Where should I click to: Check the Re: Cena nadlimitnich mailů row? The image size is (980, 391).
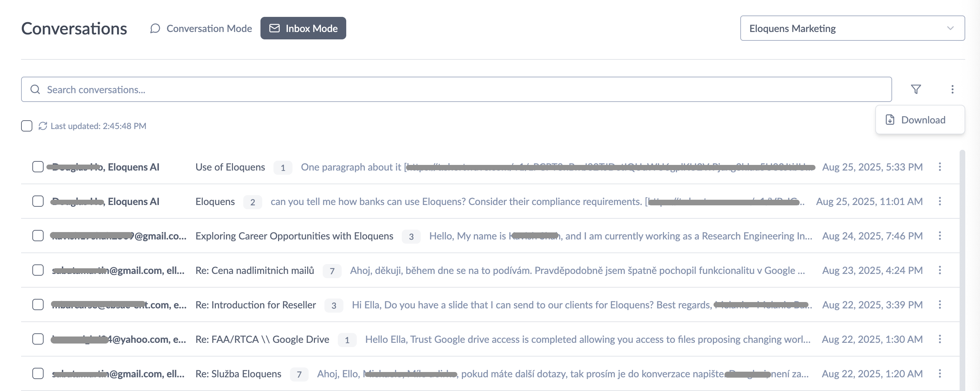point(38,270)
